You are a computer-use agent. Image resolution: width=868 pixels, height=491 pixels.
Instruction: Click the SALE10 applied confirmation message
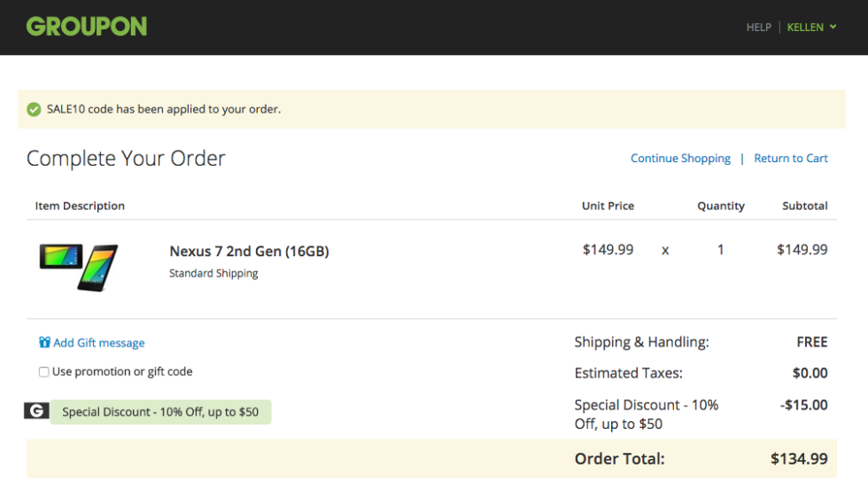click(x=164, y=109)
